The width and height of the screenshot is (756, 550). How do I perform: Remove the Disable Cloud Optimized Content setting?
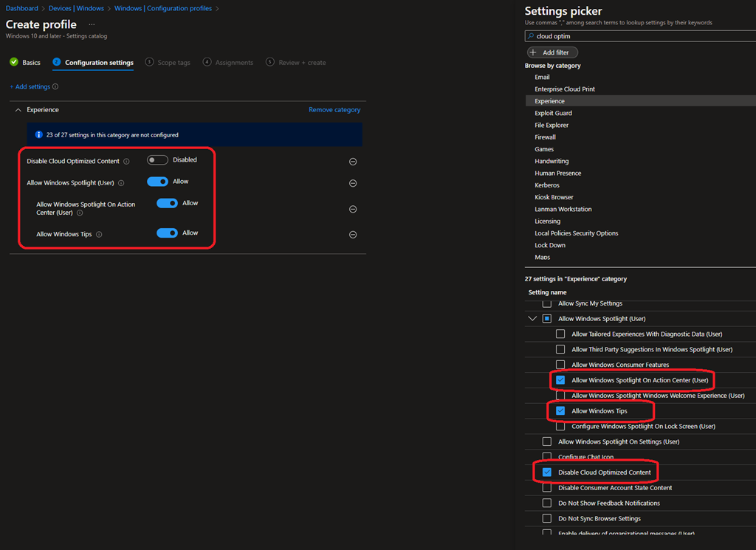click(x=353, y=162)
